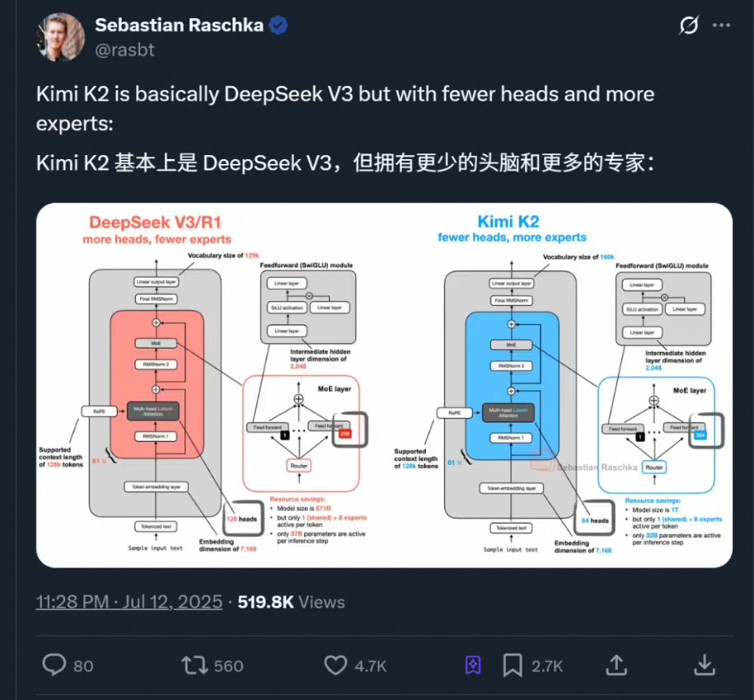The height and width of the screenshot is (700, 754).
Task: Click the reply comment bubble icon
Action: 54,665
